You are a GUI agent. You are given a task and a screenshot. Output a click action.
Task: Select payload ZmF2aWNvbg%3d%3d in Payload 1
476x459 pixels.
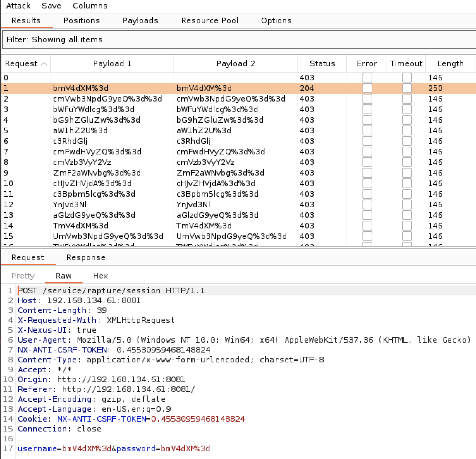coord(97,173)
